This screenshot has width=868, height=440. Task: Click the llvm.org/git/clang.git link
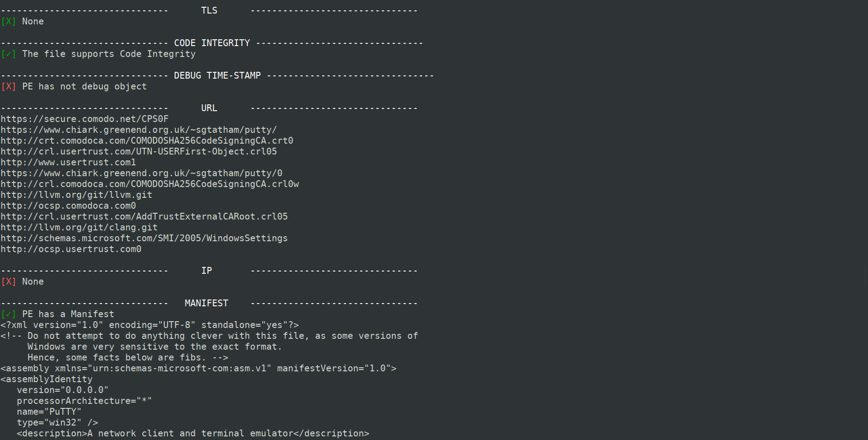79,227
